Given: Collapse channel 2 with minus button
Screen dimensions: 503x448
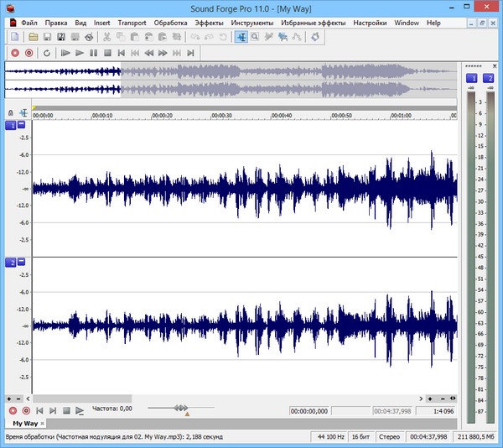Looking at the screenshot, I should pos(22,263).
